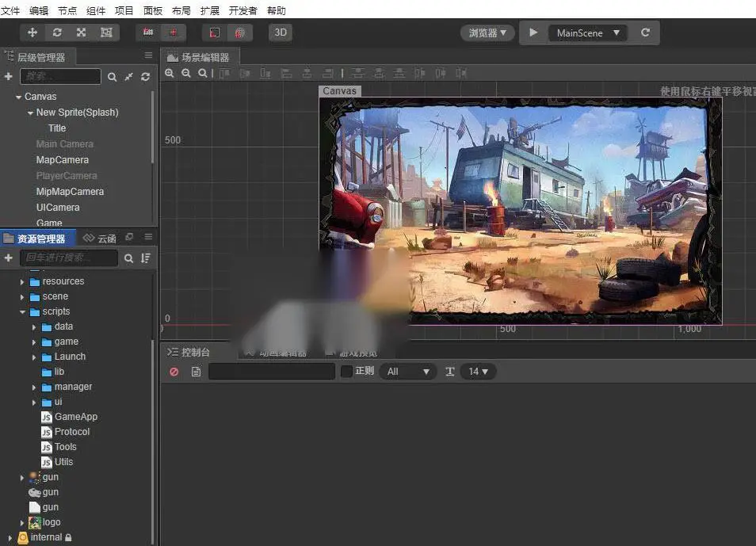Add a new node in the hierarchy panel
Viewport: 756px width, 546px height.
click(x=8, y=76)
